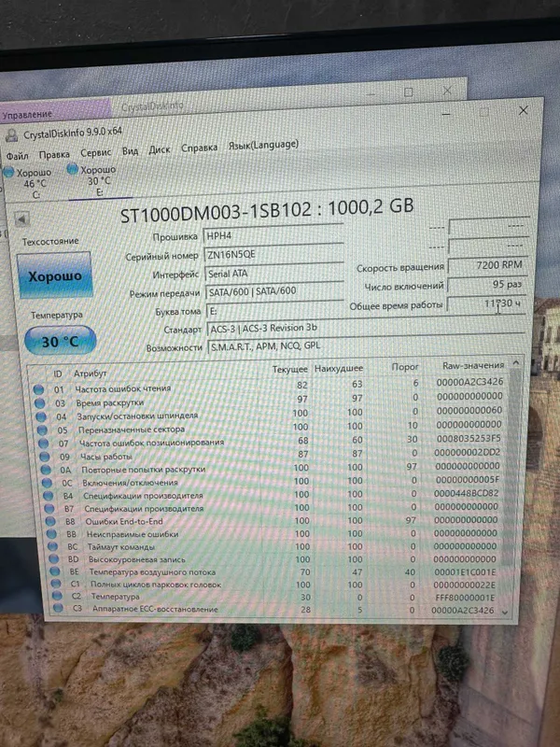Open the Справка menu
Screen dimensions: 560x747
coord(199,148)
